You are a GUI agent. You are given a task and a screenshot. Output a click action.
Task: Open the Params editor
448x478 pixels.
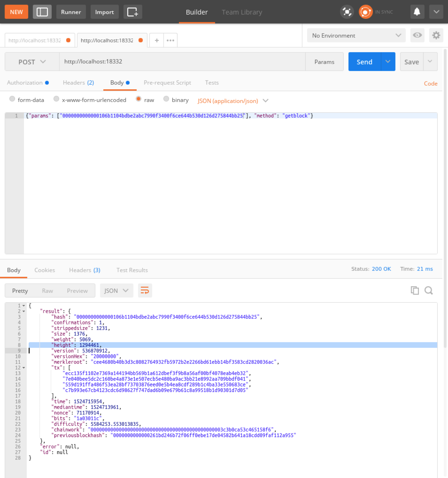[x=324, y=62]
